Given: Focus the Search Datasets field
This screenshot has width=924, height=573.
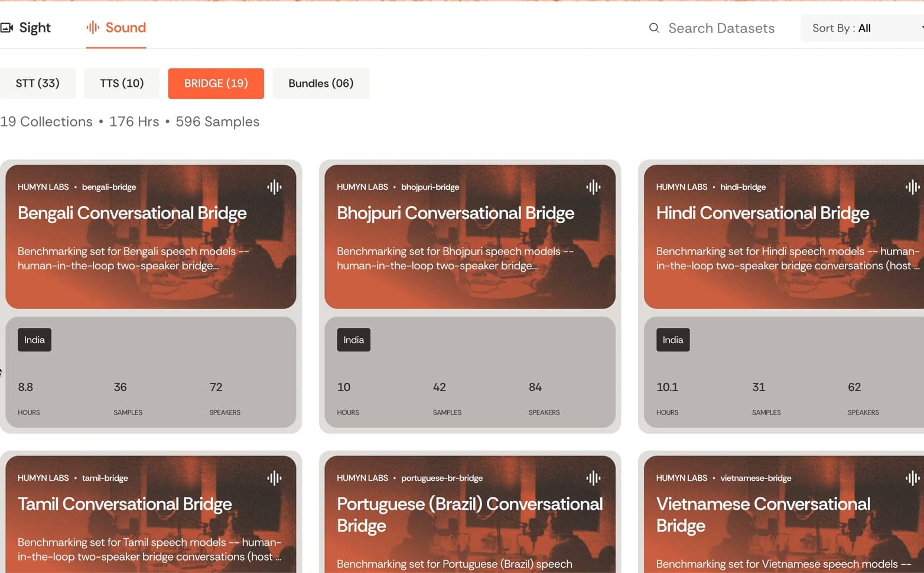Looking at the screenshot, I should [721, 28].
